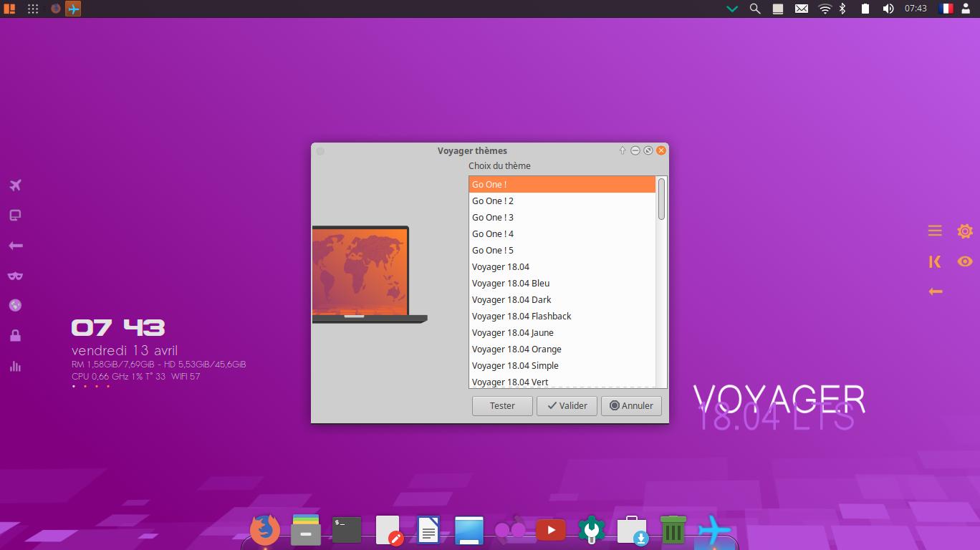
Task: Expand the teal chevron in top panel
Action: pyautogui.click(x=732, y=9)
